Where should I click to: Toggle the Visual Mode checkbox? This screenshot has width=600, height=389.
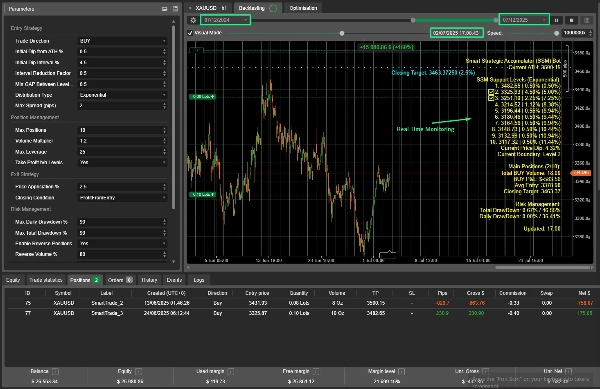pyautogui.click(x=190, y=33)
